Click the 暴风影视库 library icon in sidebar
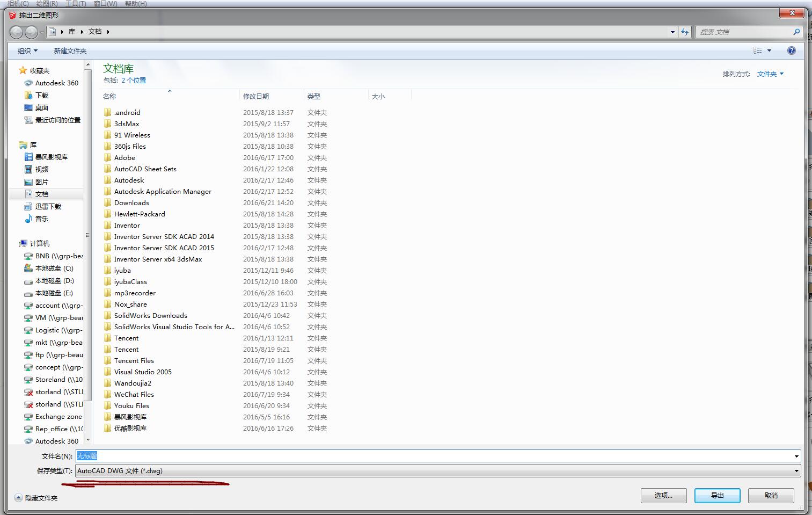This screenshot has height=515, width=812. pos(28,157)
